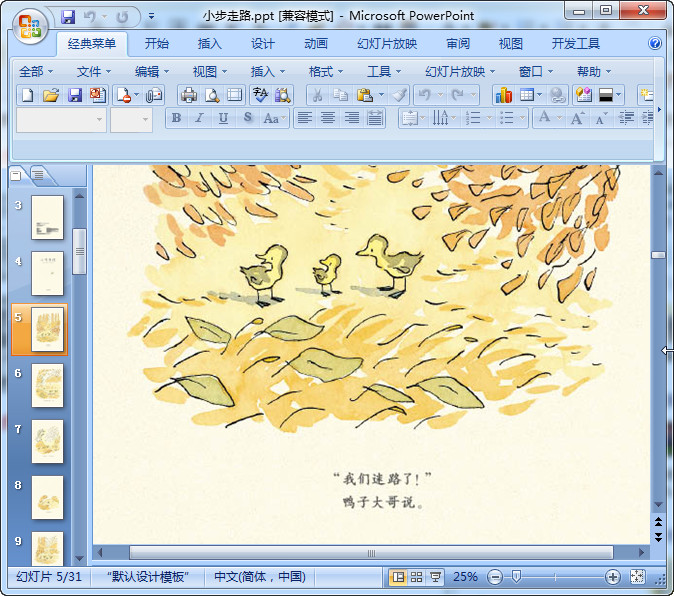Select slide 3 thumbnail
The height and width of the screenshot is (596, 674).
tap(47, 217)
